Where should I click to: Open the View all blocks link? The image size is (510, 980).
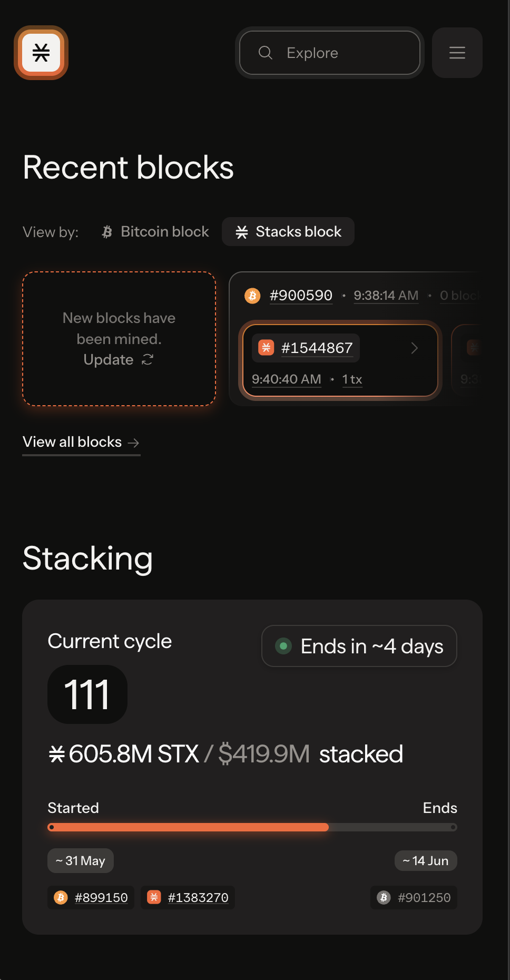(72, 442)
